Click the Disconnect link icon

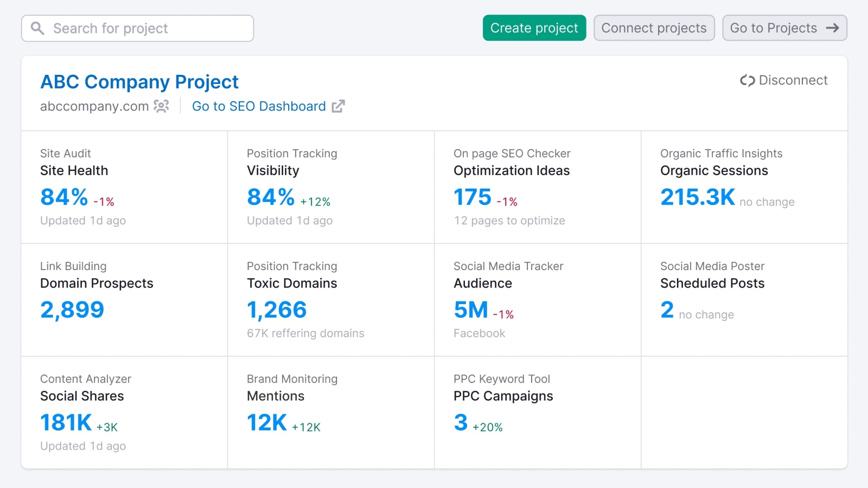[748, 80]
